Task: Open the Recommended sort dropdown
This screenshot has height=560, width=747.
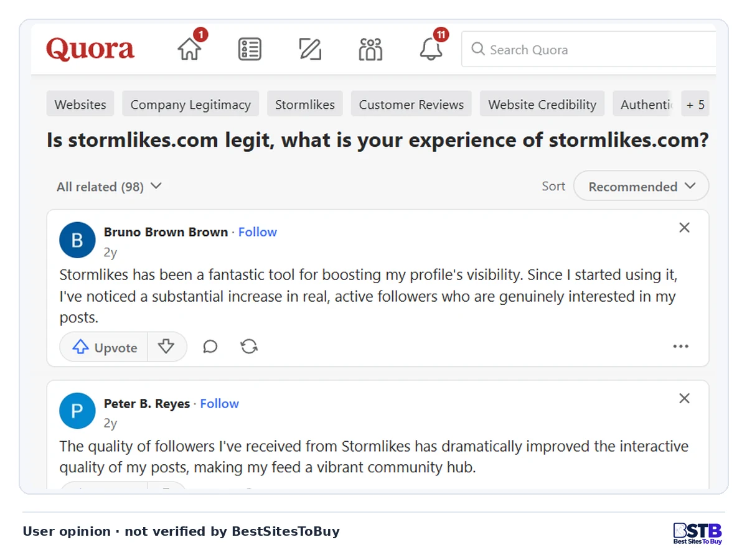Action: click(641, 186)
